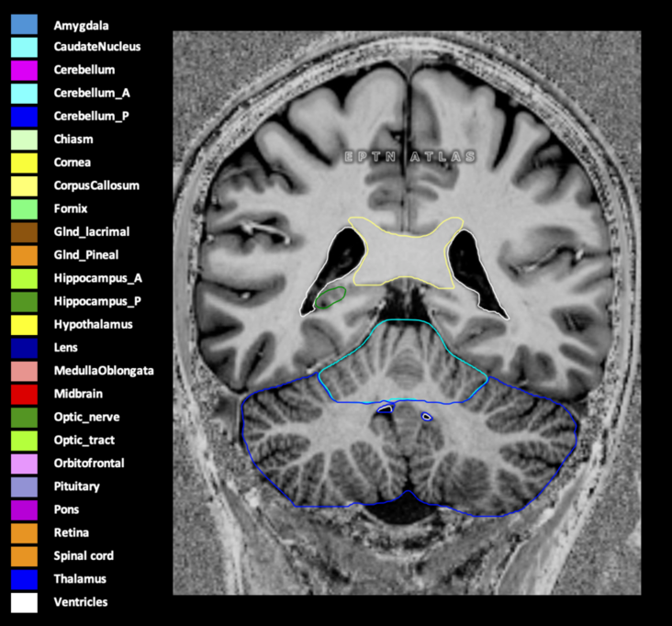
Task: Click the "Amygdala" legend label
Action: [x=82, y=26]
